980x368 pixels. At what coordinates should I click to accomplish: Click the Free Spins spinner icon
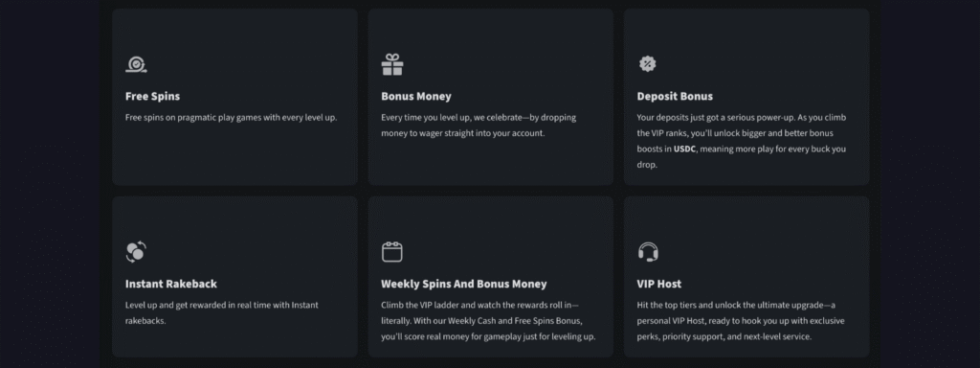[136, 64]
